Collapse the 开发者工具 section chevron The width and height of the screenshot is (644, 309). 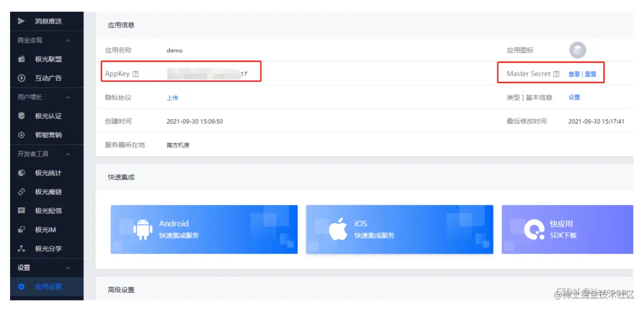point(68,154)
